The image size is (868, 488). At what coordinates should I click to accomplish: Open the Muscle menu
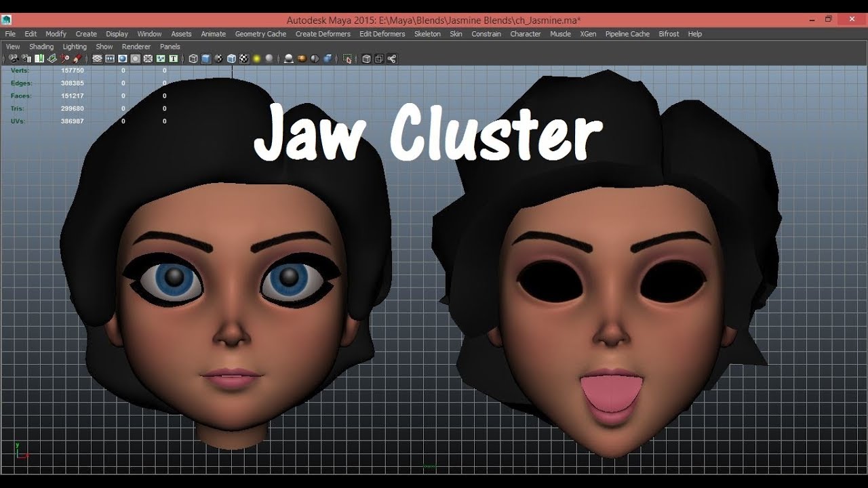pyautogui.click(x=560, y=34)
